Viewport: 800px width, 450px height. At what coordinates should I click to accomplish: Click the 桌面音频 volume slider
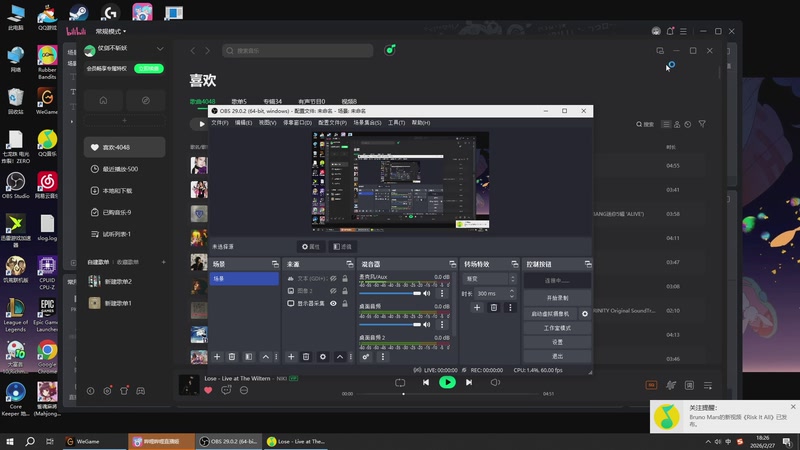391,324
